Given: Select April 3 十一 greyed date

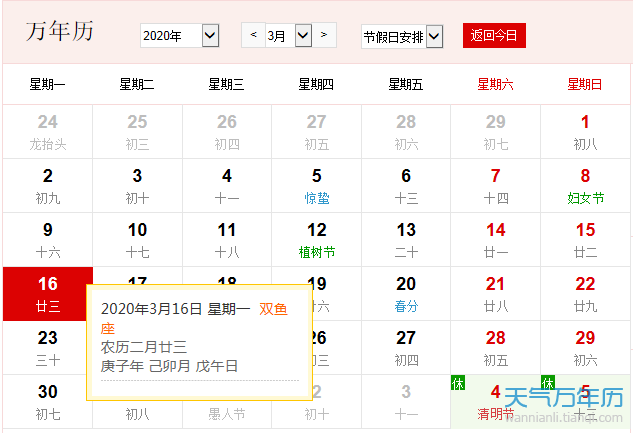Looking at the screenshot, I should tap(406, 402).
